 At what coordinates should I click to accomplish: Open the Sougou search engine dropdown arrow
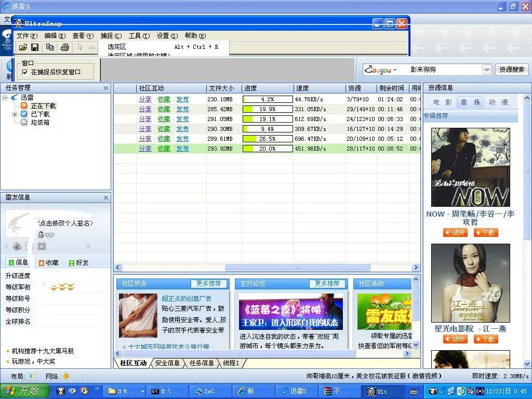(x=395, y=70)
